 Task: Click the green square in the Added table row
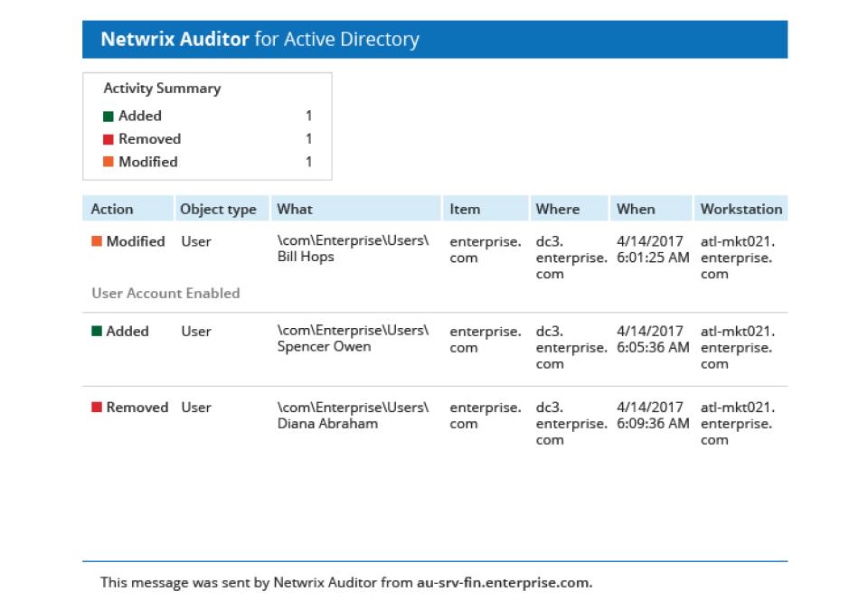[x=97, y=331]
